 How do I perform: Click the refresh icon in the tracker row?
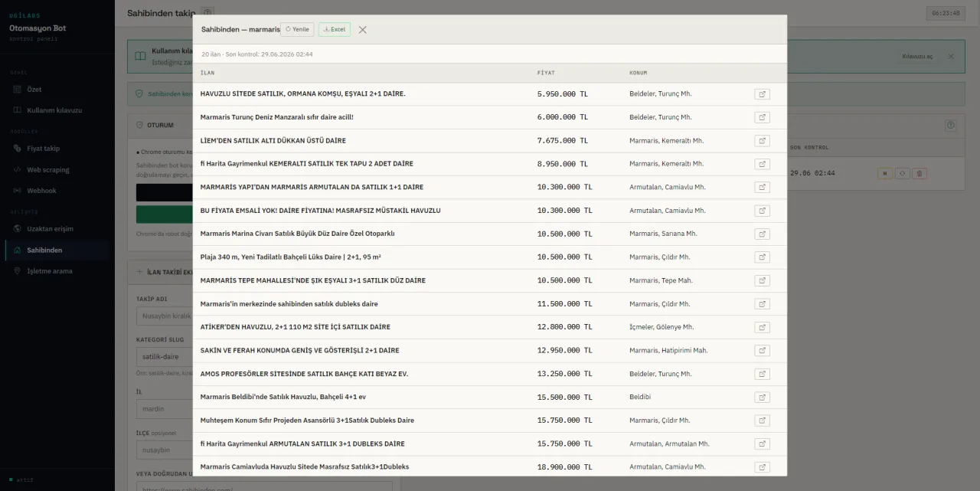pyautogui.click(x=902, y=173)
